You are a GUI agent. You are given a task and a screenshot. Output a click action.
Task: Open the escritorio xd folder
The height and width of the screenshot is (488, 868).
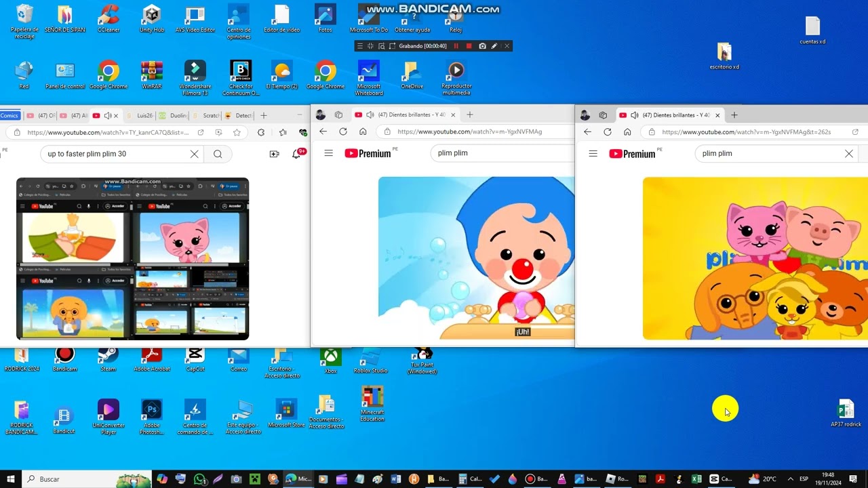coord(724,56)
